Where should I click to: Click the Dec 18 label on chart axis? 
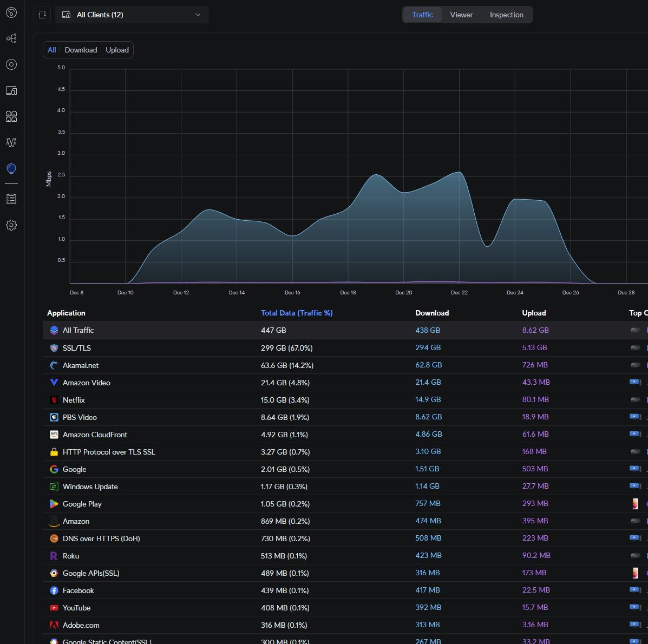click(348, 292)
